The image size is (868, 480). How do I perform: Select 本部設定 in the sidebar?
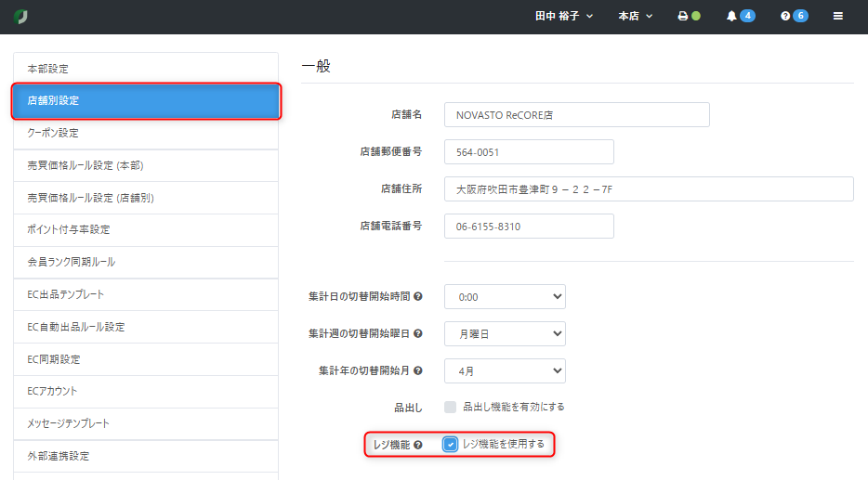click(146, 69)
